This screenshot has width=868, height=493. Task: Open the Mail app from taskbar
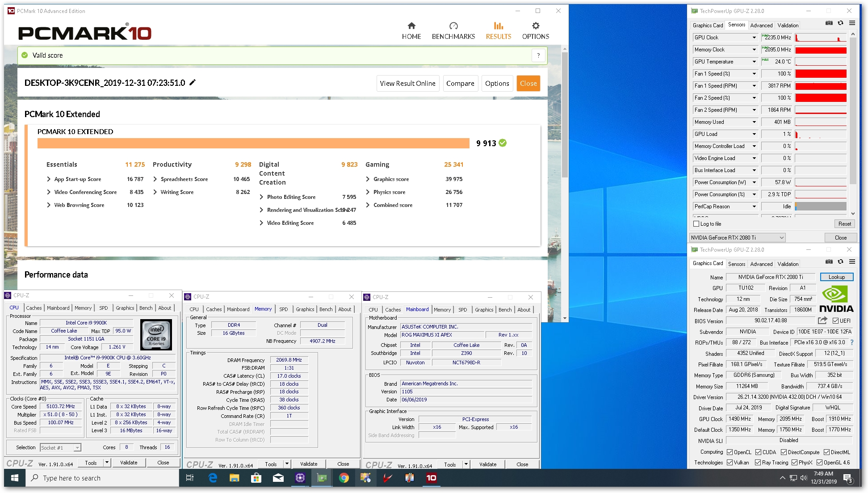[278, 478]
